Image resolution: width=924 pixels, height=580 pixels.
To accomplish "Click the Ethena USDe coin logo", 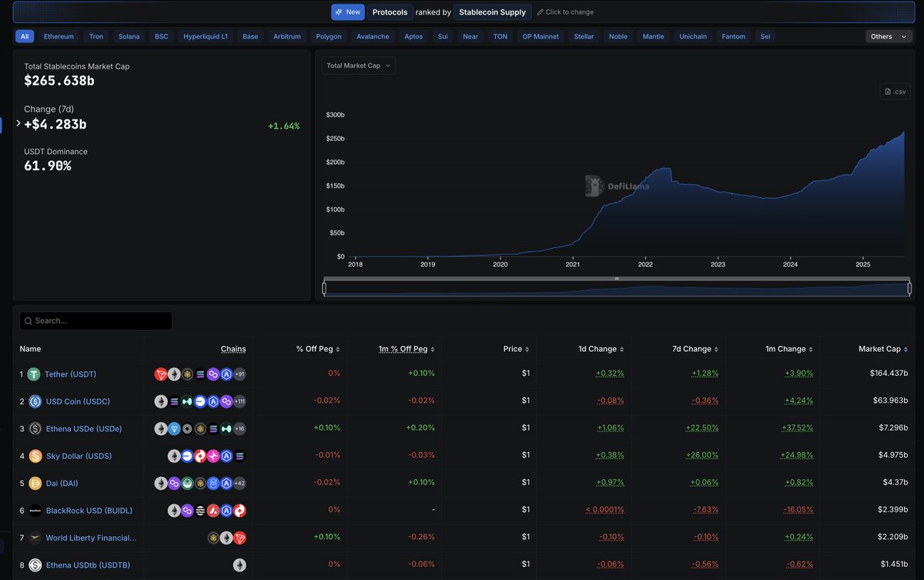I will tap(35, 428).
